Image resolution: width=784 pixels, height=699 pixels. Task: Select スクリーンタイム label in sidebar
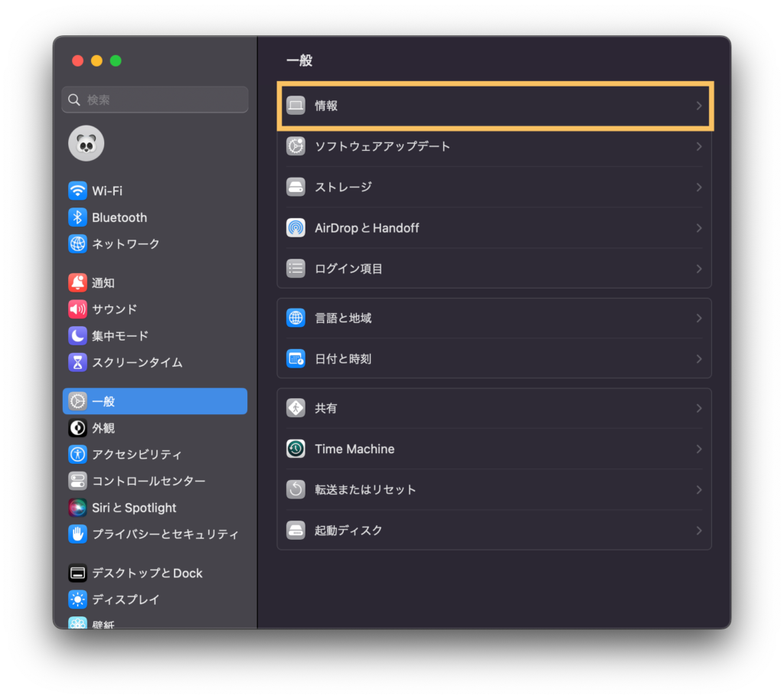coord(138,362)
